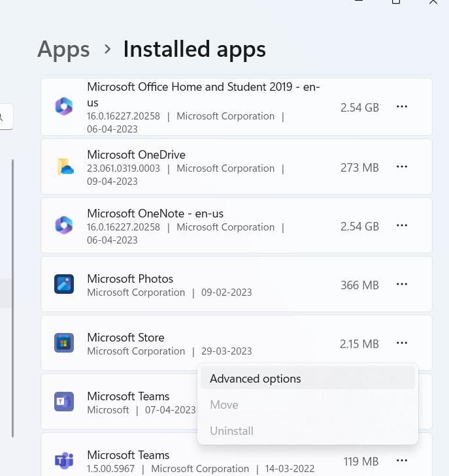Click the Microsoft Photos app icon
Image resolution: width=449 pixels, height=476 pixels.
pyautogui.click(x=64, y=284)
